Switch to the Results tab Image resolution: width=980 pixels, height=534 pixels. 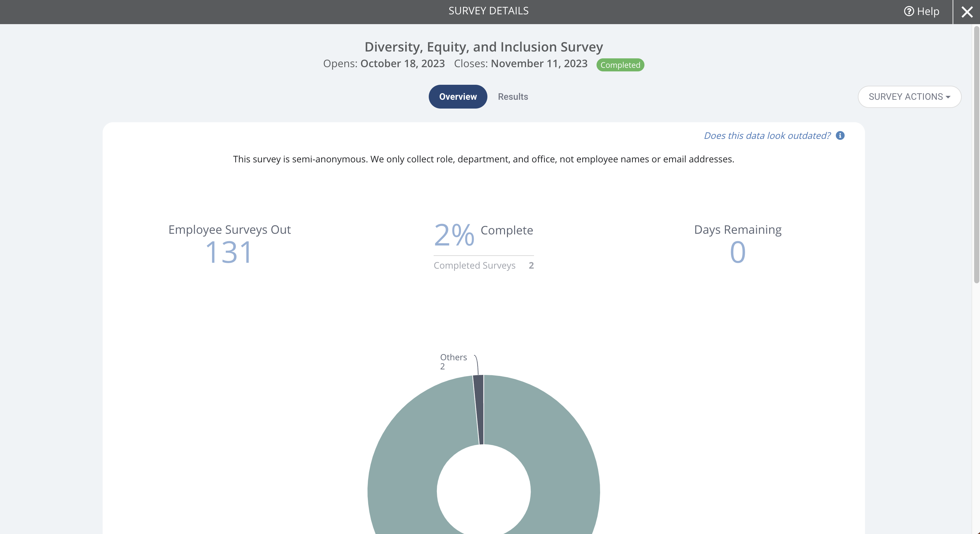[x=513, y=97]
